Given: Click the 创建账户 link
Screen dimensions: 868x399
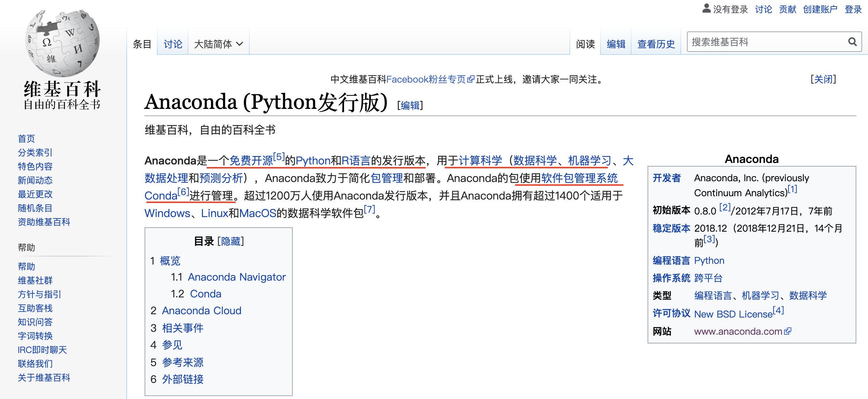Looking at the screenshot, I should pos(820,9).
